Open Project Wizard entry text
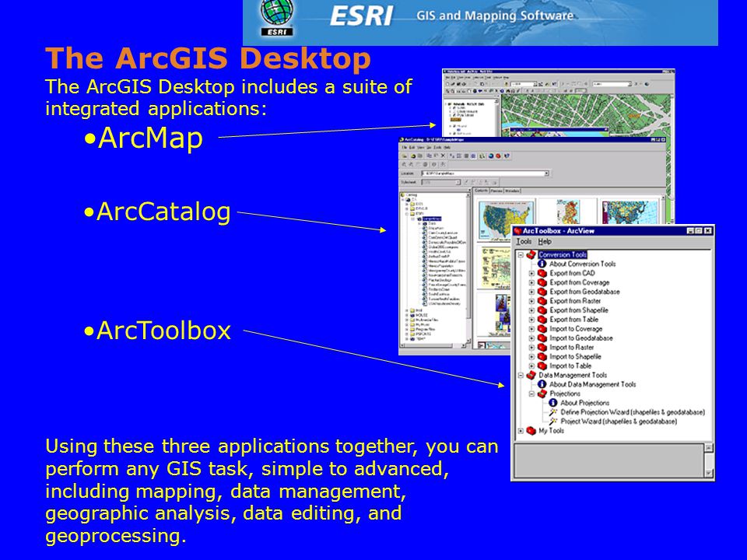Screen dimensions: 747x560 [619, 422]
